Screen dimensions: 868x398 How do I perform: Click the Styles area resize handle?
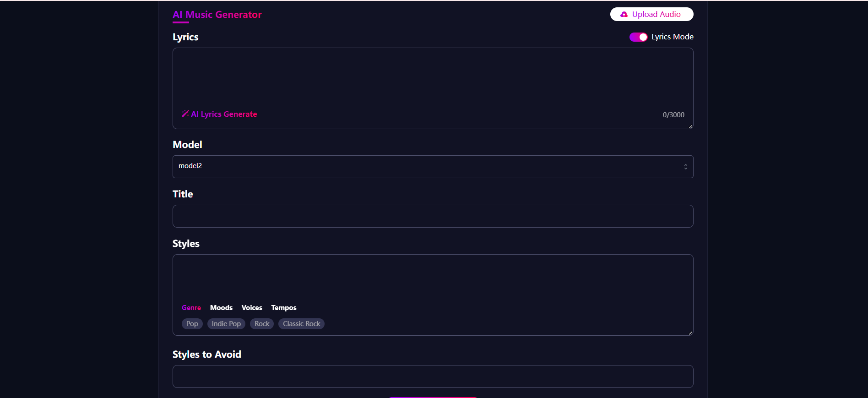coord(690,333)
